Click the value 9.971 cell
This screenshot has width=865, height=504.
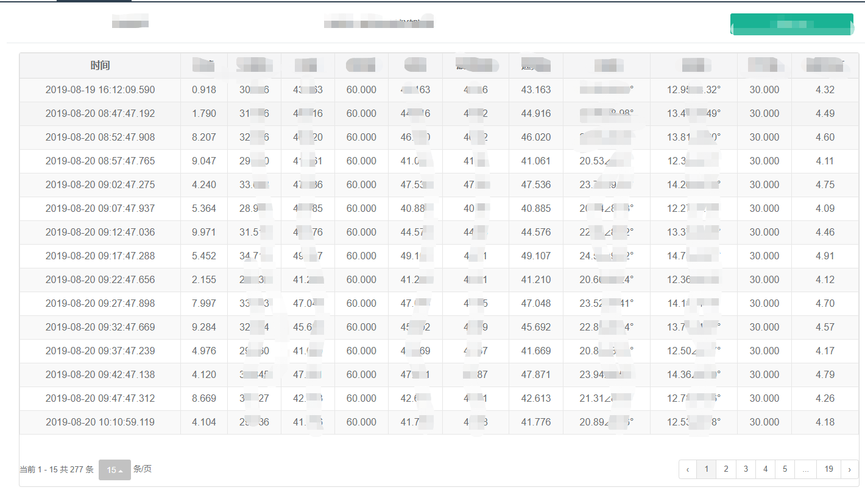203,232
